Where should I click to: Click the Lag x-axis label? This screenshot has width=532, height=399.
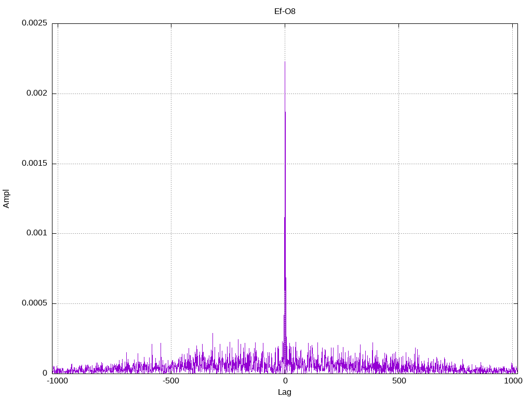click(284, 392)
